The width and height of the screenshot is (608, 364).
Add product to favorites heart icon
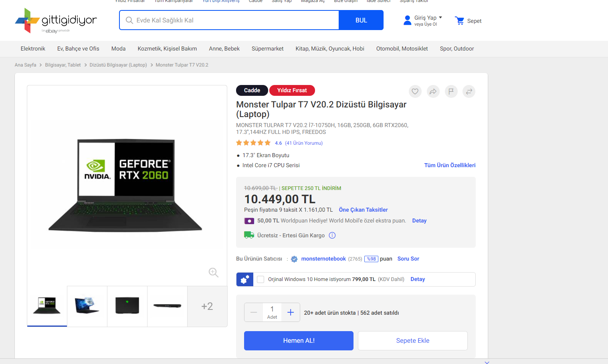tap(415, 91)
